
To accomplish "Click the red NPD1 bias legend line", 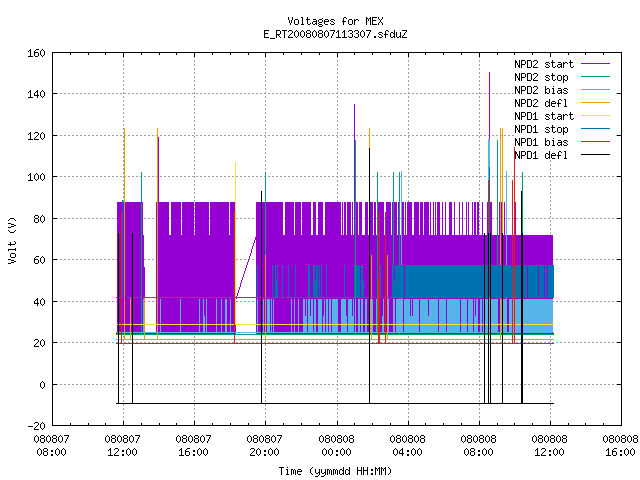I will [x=596, y=142].
